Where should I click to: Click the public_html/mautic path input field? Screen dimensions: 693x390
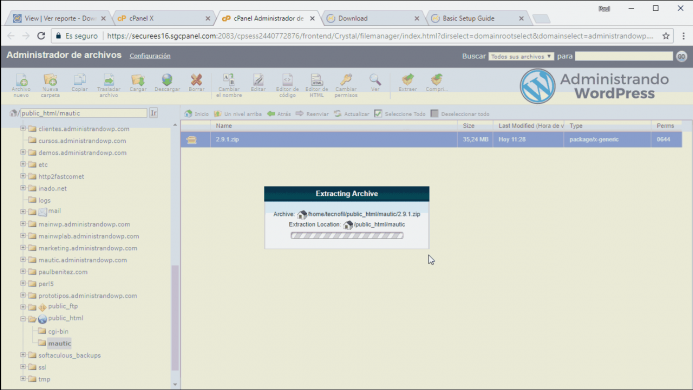point(84,113)
